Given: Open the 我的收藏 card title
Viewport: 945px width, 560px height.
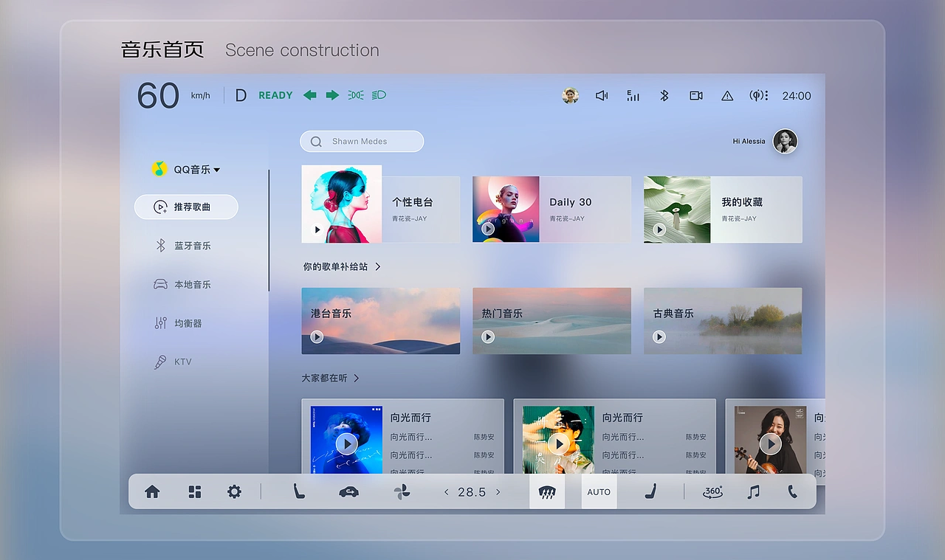Looking at the screenshot, I should pos(742,202).
